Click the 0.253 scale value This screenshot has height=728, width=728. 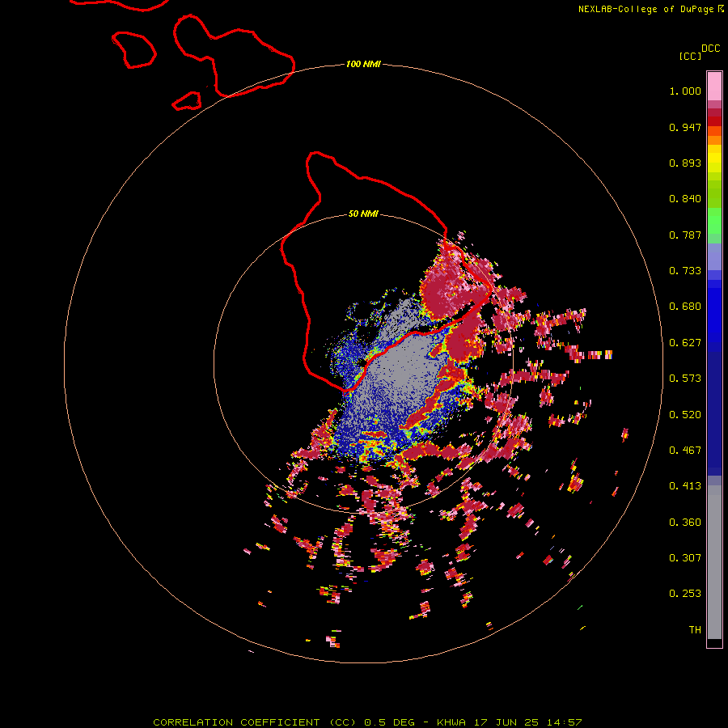tap(685, 594)
